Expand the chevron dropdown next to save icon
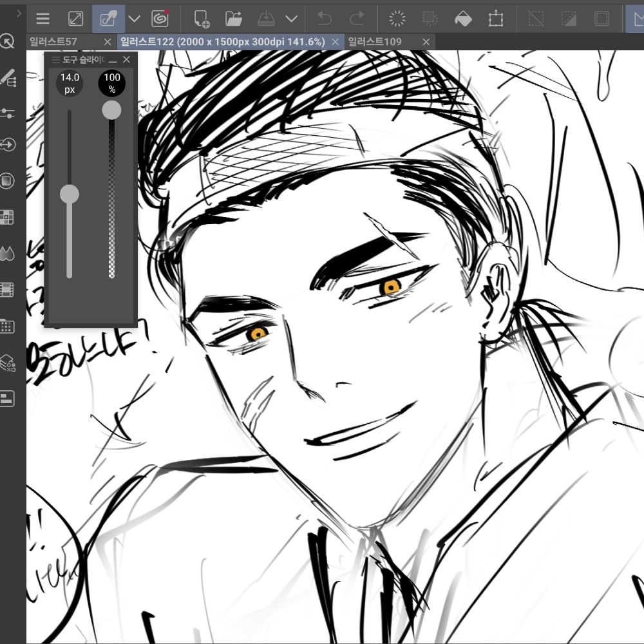 click(291, 19)
